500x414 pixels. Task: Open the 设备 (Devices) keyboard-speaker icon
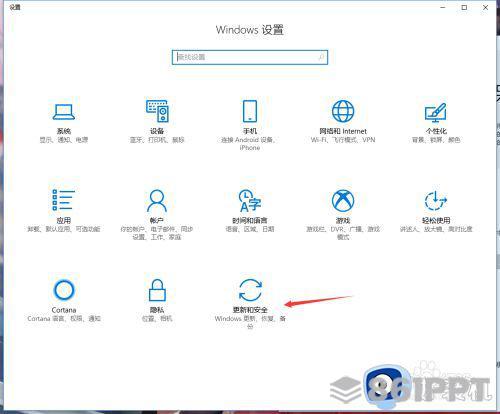157,111
